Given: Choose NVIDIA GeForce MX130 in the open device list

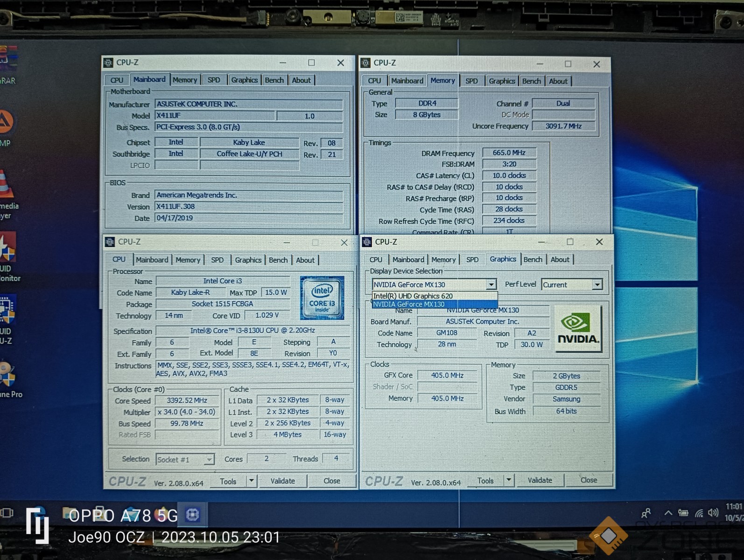Looking at the screenshot, I should coord(435,304).
